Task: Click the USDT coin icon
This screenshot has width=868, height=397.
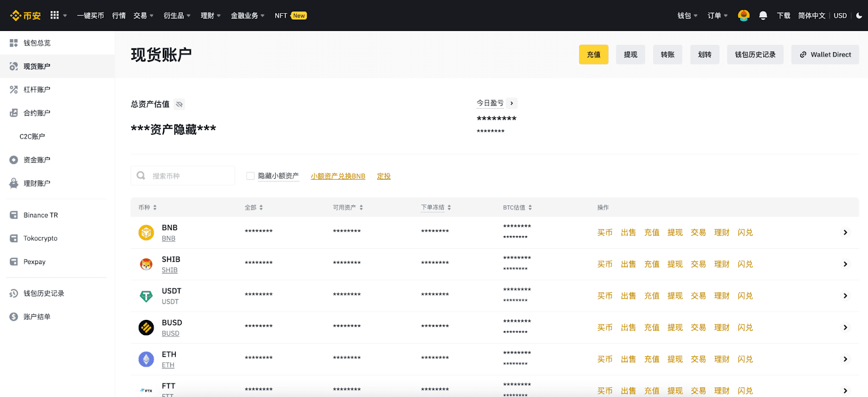Action: click(146, 296)
